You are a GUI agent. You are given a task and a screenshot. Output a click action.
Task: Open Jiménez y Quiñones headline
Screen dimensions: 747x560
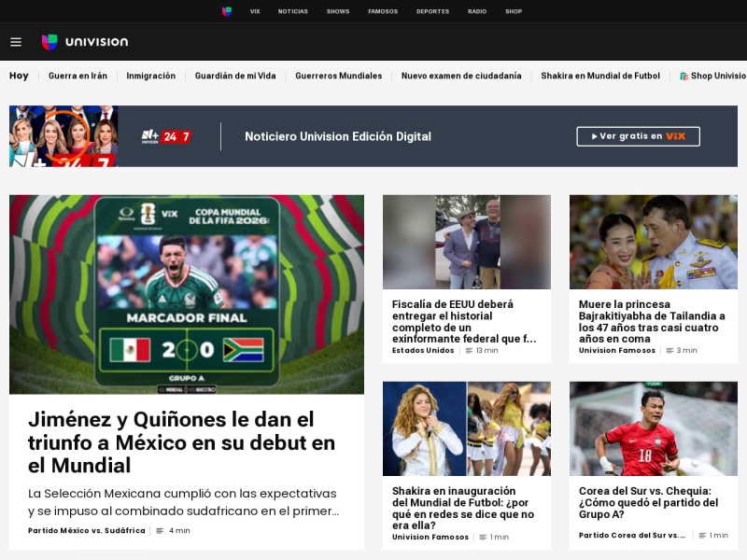coord(181,442)
